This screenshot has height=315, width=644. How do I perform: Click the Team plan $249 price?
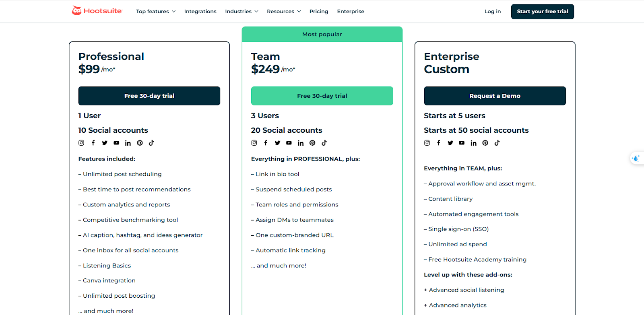(265, 69)
